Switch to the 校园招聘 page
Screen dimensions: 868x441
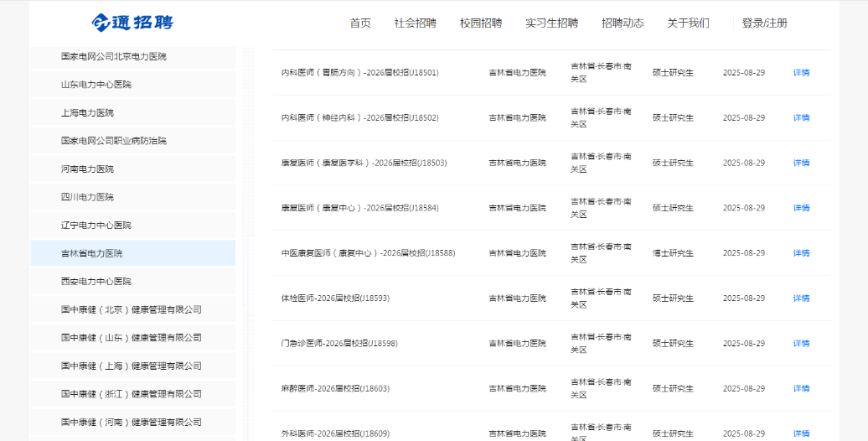click(481, 23)
